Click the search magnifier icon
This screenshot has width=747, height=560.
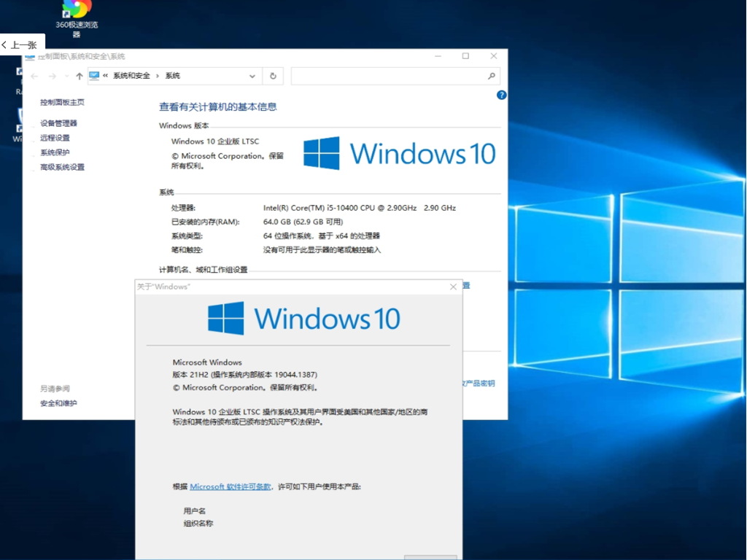tap(491, 76)
